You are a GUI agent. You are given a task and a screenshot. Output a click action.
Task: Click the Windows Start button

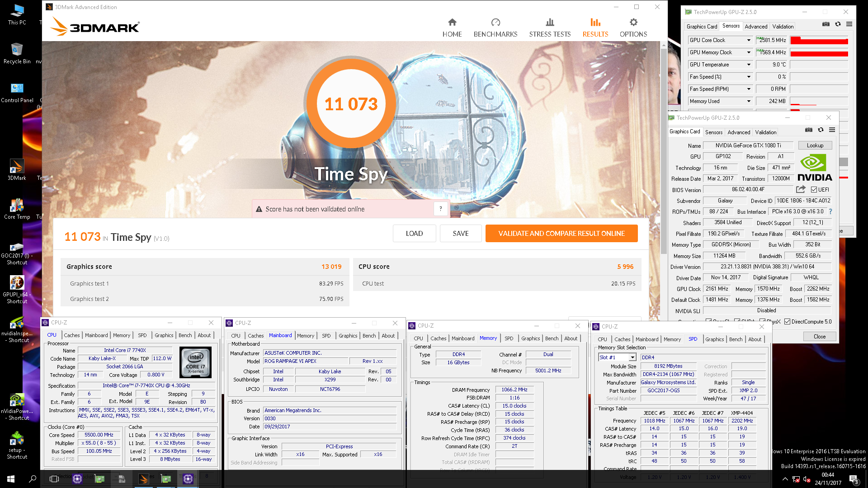tap(11, 479)
